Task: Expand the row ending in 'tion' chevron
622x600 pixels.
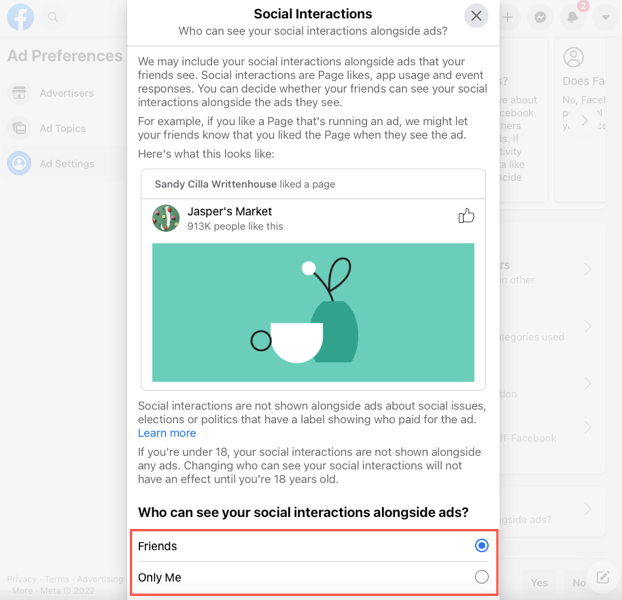Action: [x=588, y=383]
